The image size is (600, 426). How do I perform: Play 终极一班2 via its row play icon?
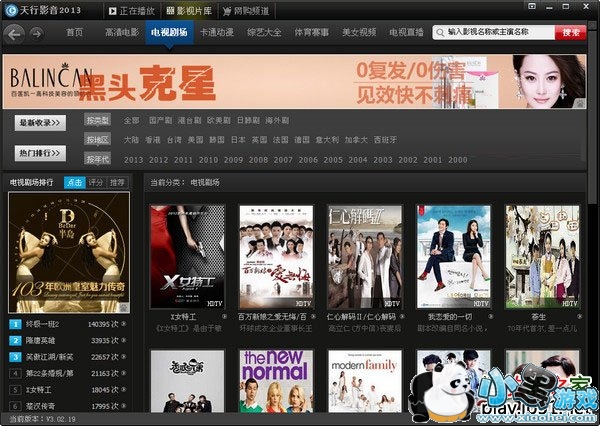(x=124, y=324)
